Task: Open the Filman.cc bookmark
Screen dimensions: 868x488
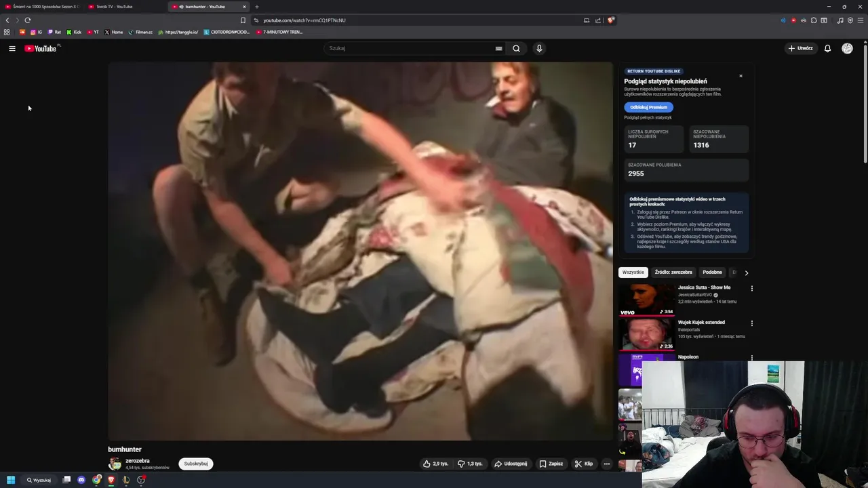Action: pos(140,32)
